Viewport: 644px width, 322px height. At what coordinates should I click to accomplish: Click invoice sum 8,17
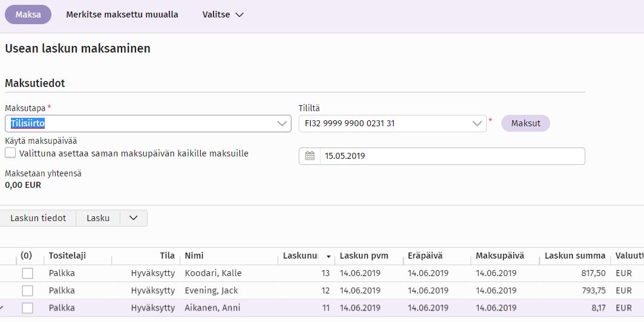point(599,308)
